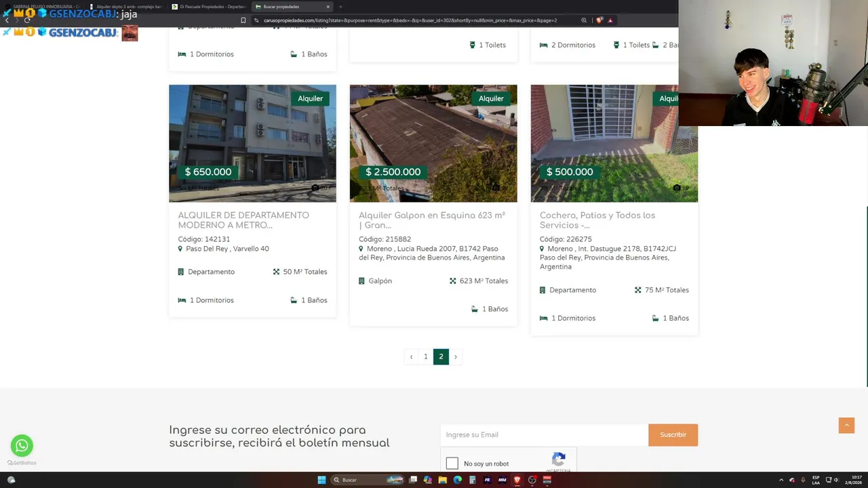Viewport: 868px width, 488px height.
Task: Click the camera photo count icon on $500.000 listing
Action: coord(677,188)
